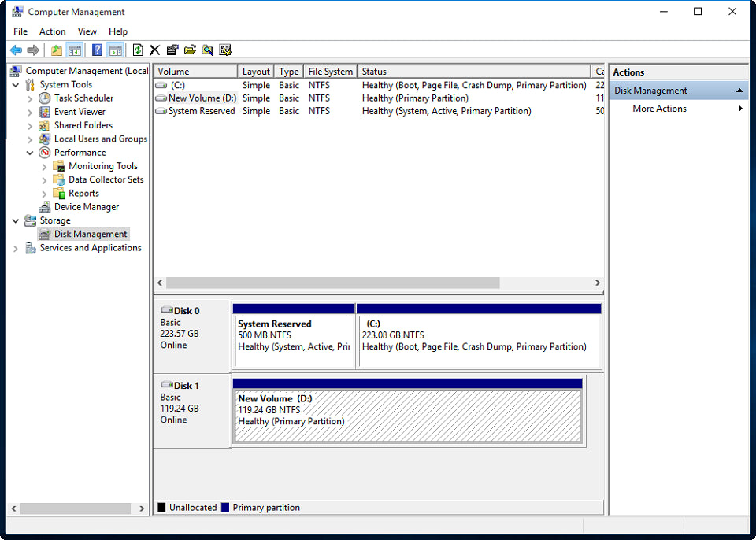Screen dimensions: 756x540
Task: Open the View menu
Action: (87, 31)
